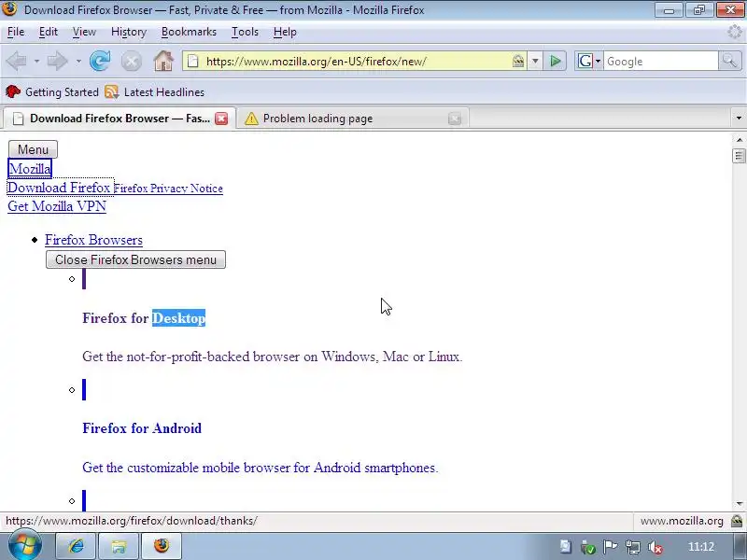The width and height of the screenshot is (747, 560).
Task: Click the Windows, Mac or Linux description
Action: pyautogui.click(x=273, y=357)
